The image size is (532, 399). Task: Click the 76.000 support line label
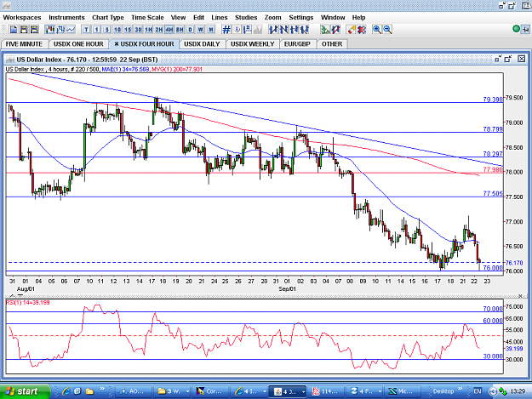click(x=493, y=268)
